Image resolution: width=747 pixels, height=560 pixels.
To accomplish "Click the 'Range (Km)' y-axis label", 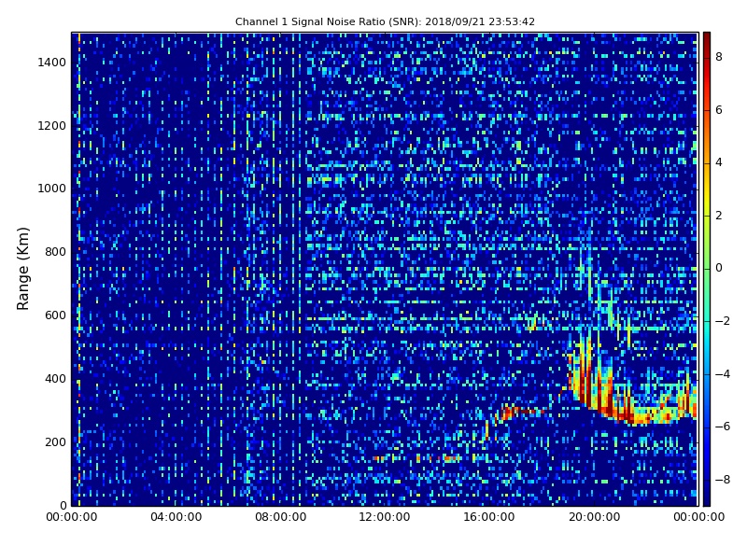I will pos(22,269).
